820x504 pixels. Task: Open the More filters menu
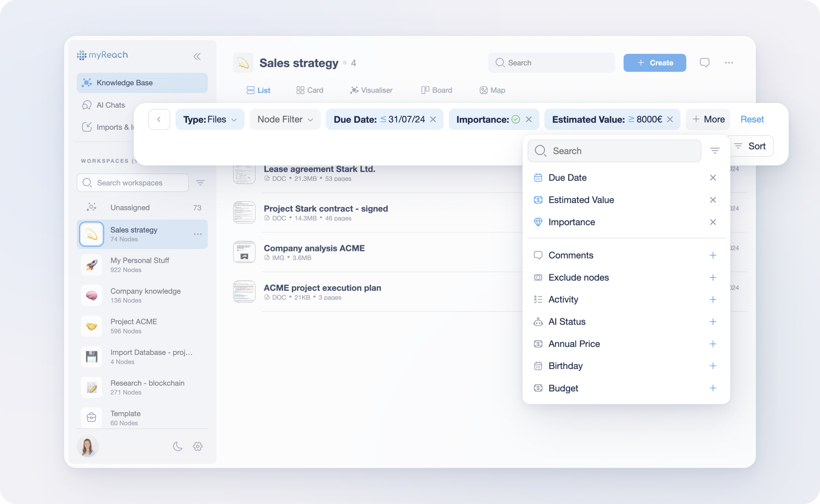[x=708, y=120]
